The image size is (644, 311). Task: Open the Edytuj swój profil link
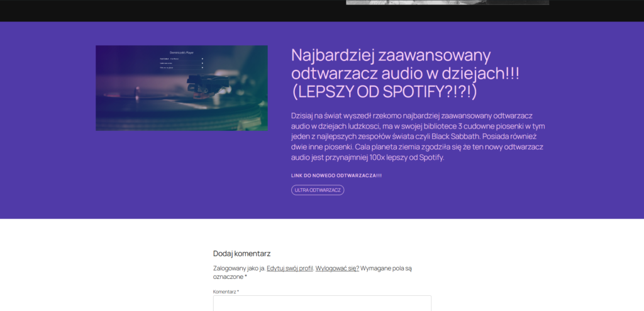tap(289, 268)
